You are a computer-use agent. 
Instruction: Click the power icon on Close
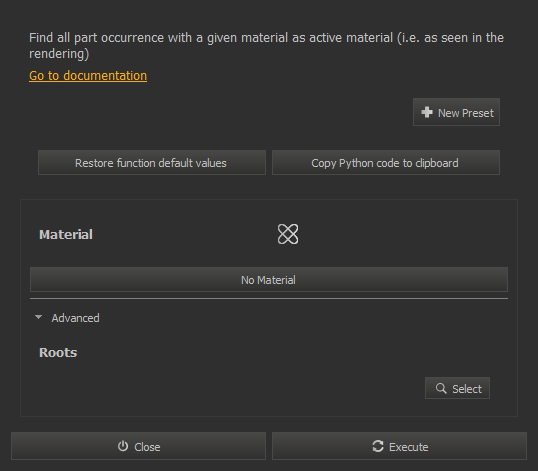click(123, 446)
